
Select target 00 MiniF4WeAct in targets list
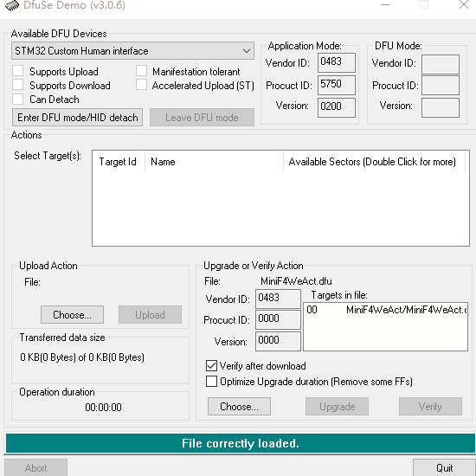click(x=385, y=310)
